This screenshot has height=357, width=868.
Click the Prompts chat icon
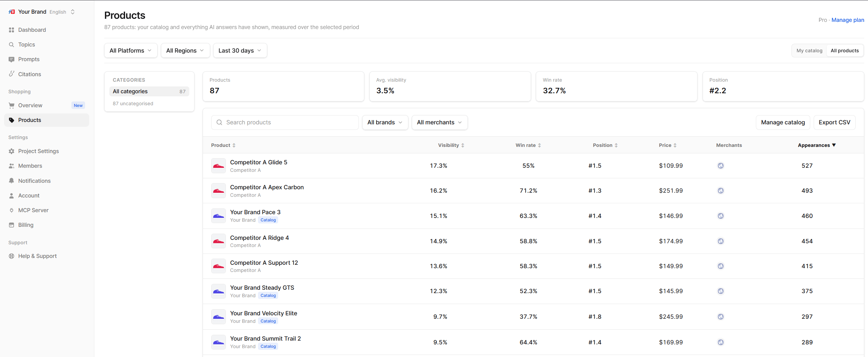pyautogui.click(x=12, y=59)
